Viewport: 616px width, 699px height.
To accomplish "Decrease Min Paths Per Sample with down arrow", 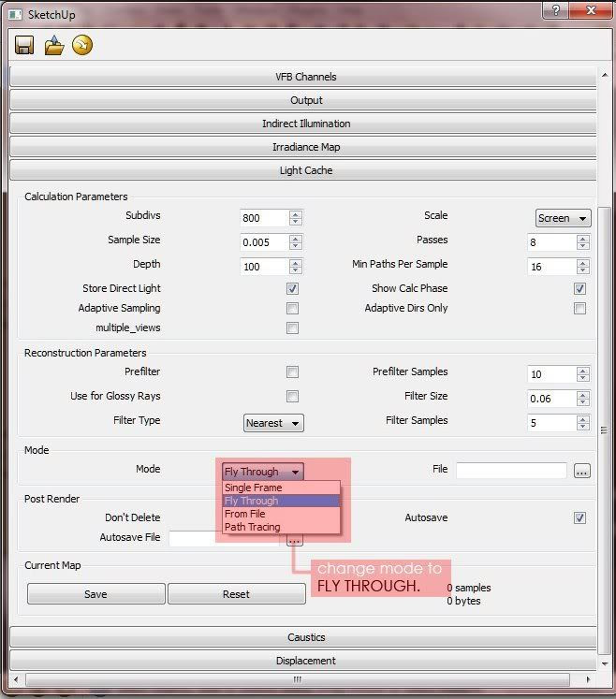I will [582, 270].
